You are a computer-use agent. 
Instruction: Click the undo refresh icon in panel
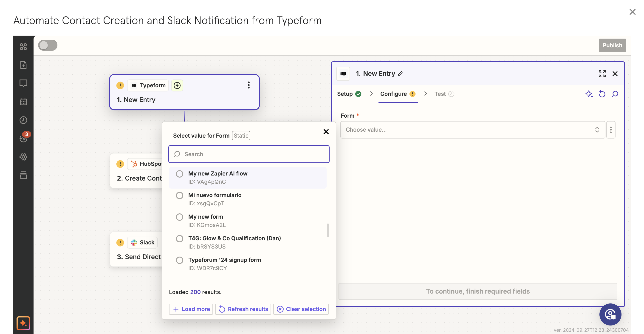[602, 94]
